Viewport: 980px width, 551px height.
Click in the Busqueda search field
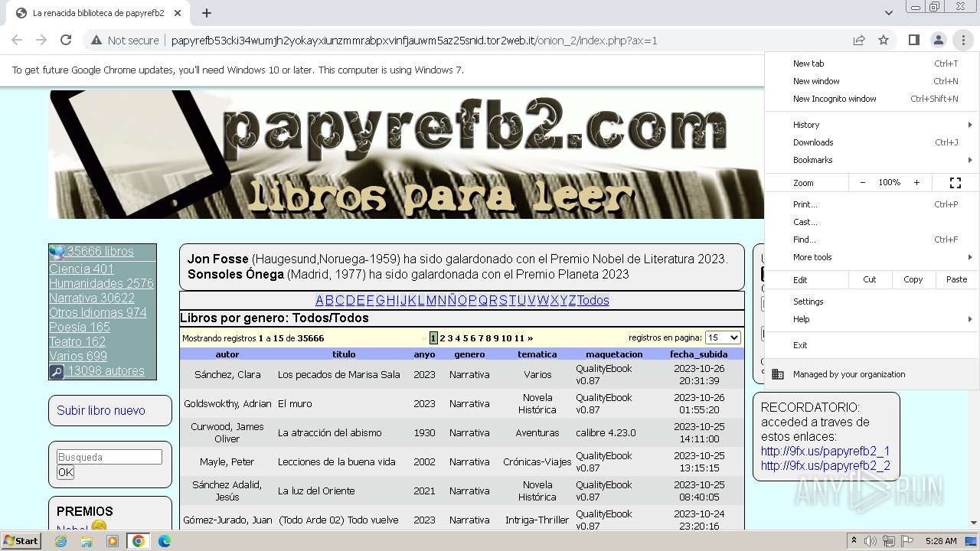click(x=109, y=457)
